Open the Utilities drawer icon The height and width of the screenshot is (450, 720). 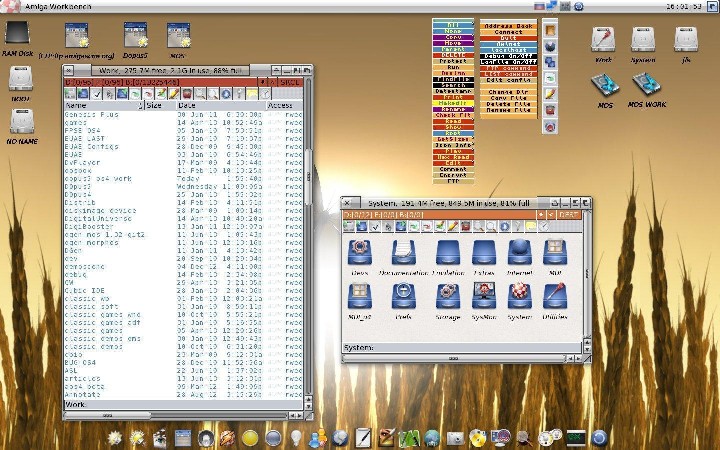pos(555,296)
